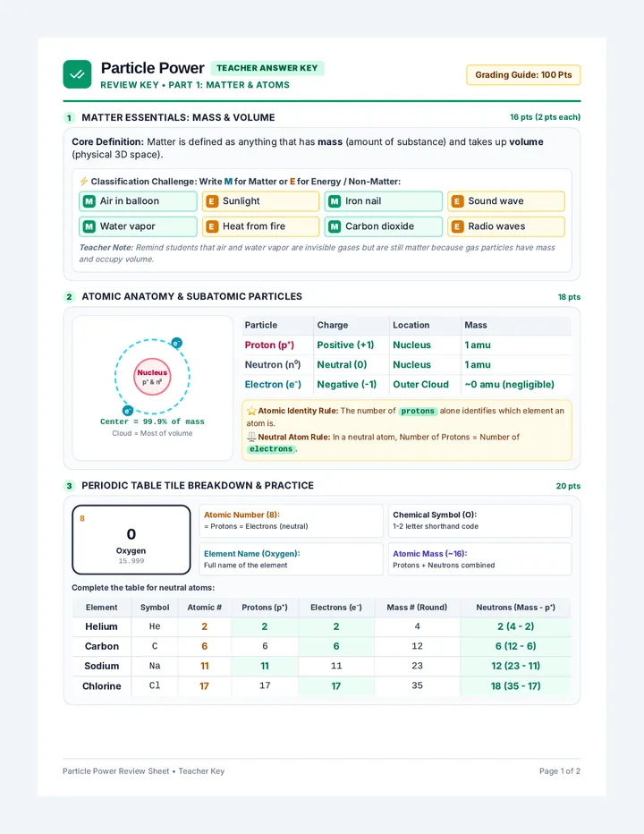Click the pink Nucleus circle in the atom diagram

click(x=152, y=377)
